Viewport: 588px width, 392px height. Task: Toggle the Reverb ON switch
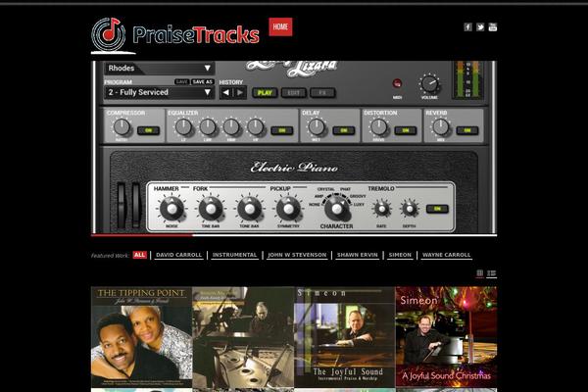[467, 130]
